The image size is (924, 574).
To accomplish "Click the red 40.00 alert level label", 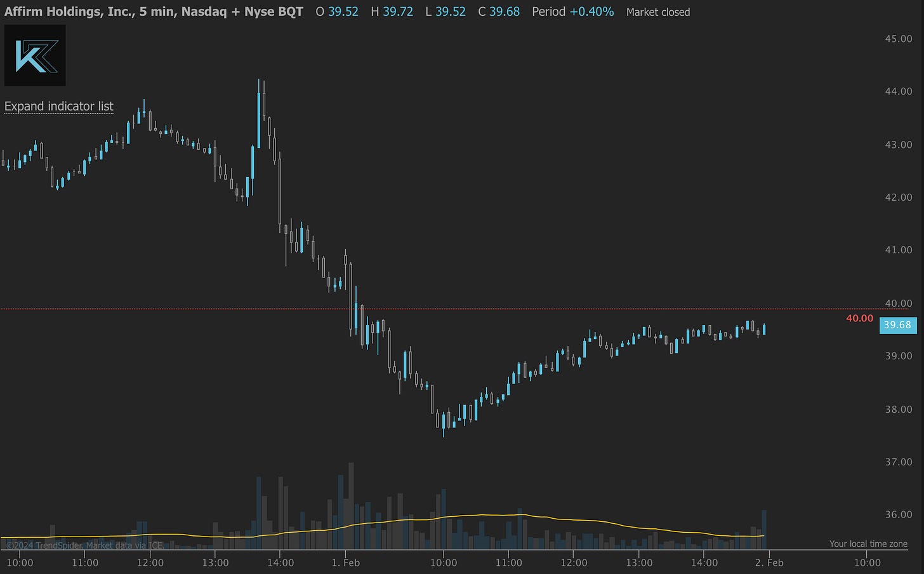I will point(860,318).
